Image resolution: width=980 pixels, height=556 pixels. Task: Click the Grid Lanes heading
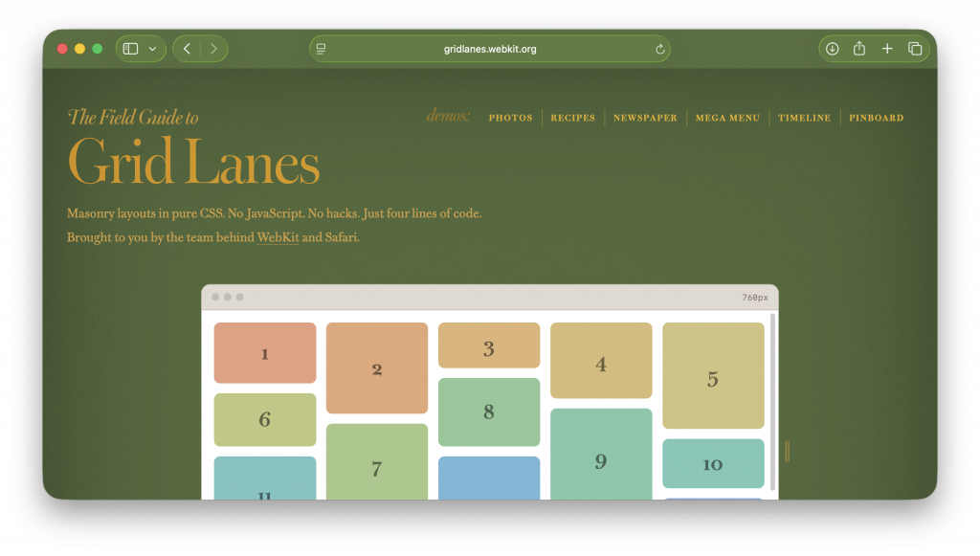193,163
